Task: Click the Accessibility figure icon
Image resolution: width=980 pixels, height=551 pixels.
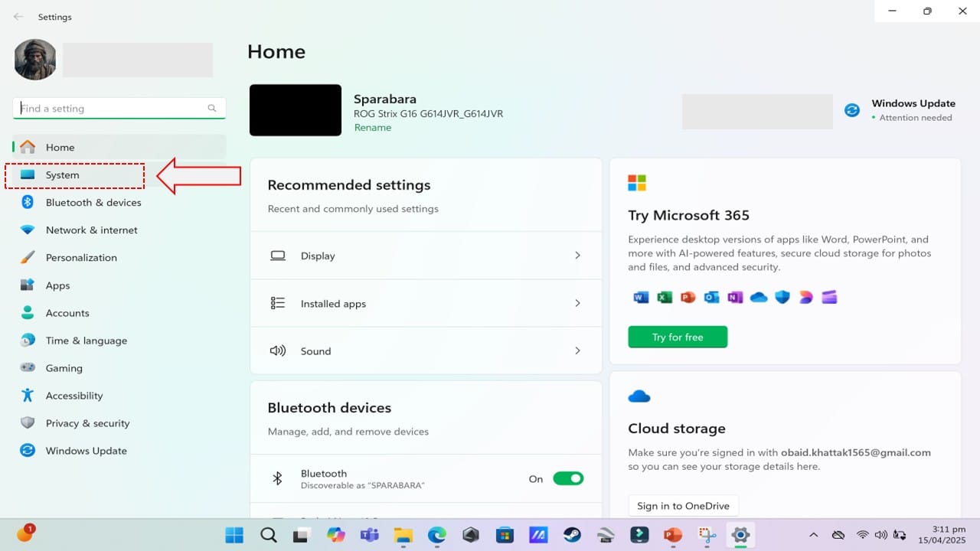Action: pos(28,396)
